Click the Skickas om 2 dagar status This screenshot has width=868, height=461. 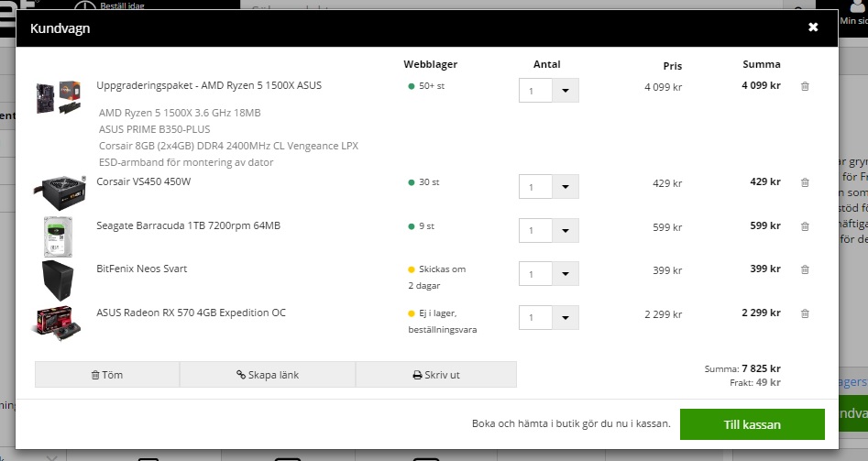437,278
